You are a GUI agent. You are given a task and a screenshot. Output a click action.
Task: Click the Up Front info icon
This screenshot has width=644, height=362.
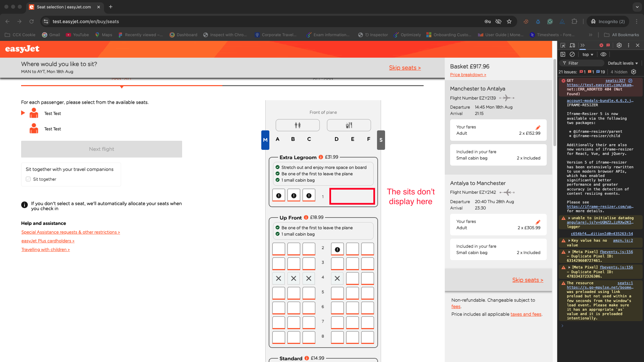pos(306,218)
